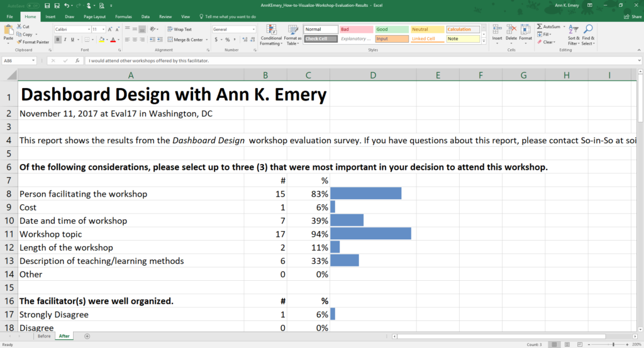Toggle Wrap Text

[179, 29]
